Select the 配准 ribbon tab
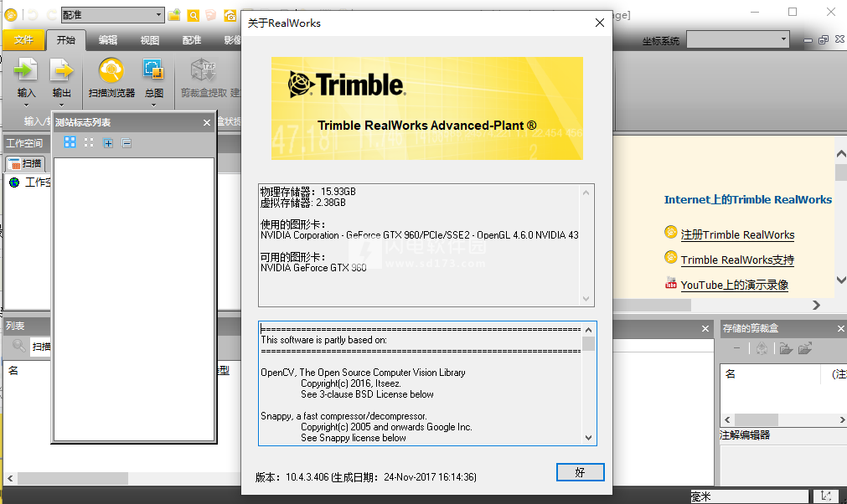Screen dimensions: 847x504 [x=191, y=40]
